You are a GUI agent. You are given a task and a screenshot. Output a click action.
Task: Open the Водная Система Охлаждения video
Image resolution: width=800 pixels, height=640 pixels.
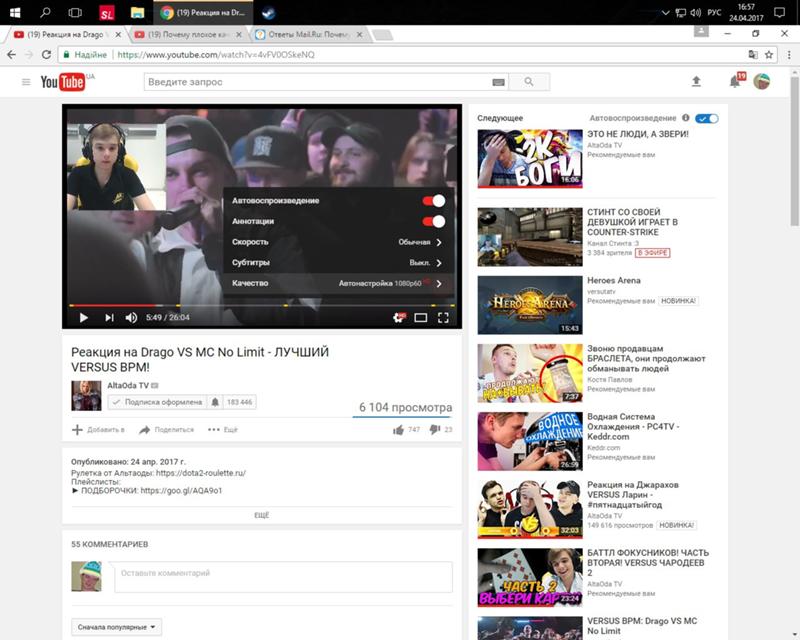pos(530,441)
